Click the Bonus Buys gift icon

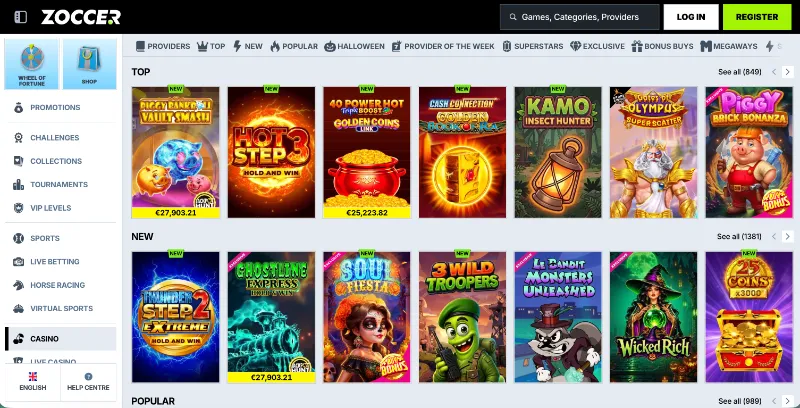[x=637, y=46]
